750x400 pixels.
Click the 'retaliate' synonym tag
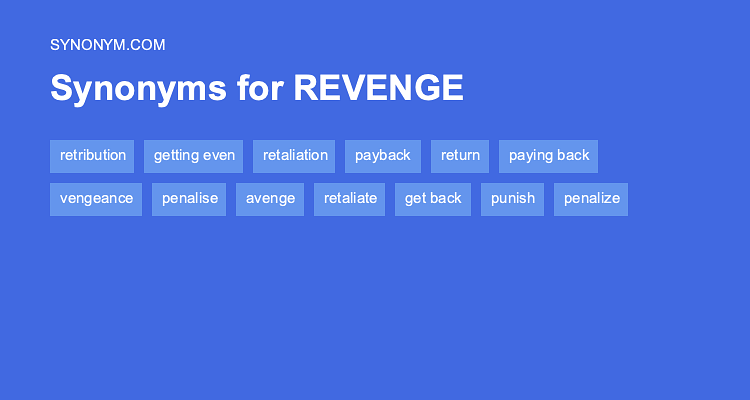click(x=349, y=199)
